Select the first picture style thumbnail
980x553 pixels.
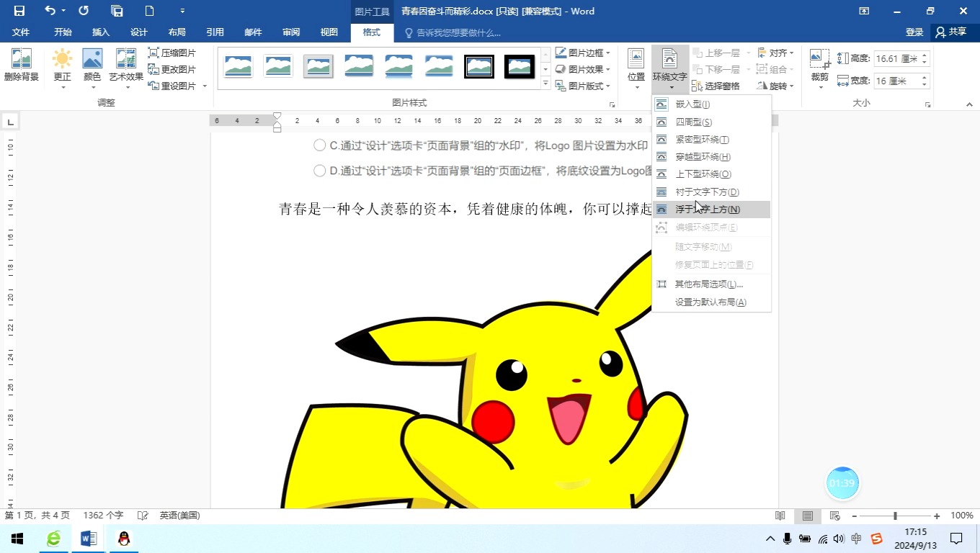tap(238, 66)
